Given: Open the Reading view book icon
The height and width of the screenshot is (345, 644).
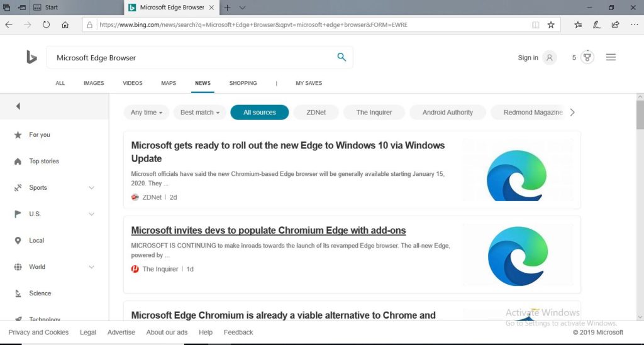Looking at the screenshot, I should 535,25.
